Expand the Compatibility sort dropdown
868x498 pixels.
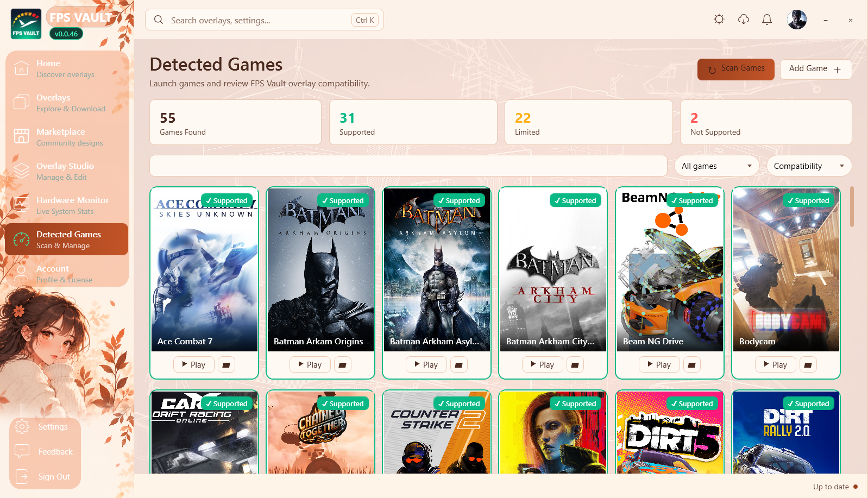[x=809, y=166]
